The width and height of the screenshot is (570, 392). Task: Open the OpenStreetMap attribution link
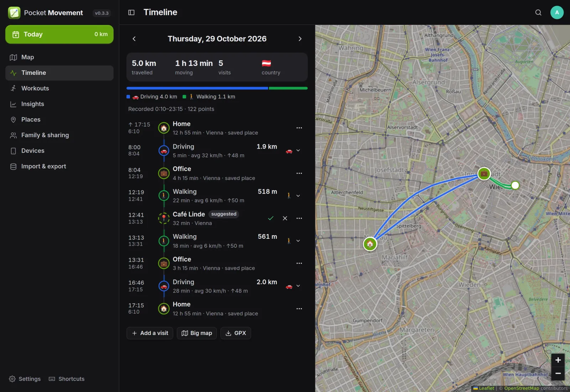[x=522, y=388]
